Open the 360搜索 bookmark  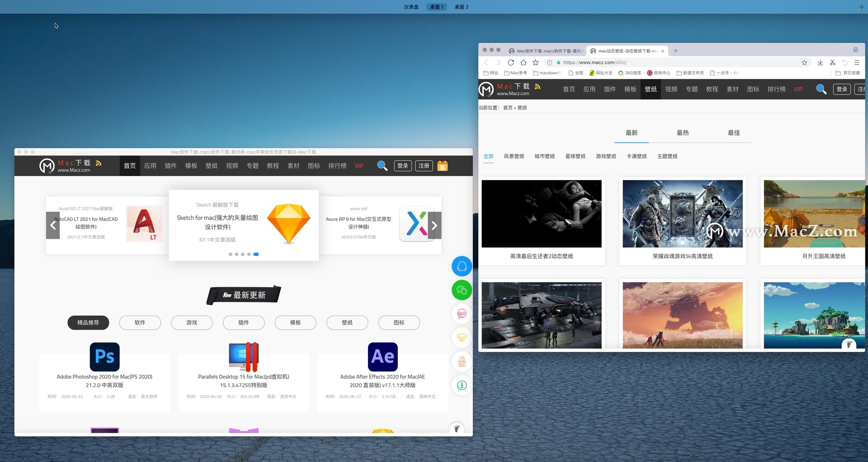click(630, 73)
